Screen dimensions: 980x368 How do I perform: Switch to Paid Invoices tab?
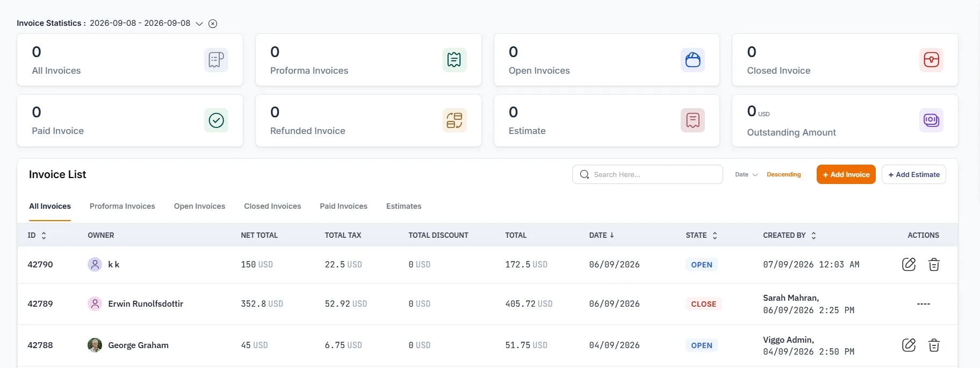click(x=343, y=206)
